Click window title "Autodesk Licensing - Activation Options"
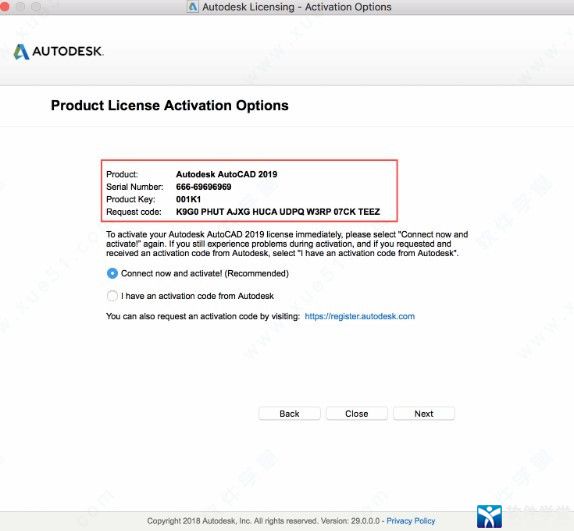 [297, 7]
